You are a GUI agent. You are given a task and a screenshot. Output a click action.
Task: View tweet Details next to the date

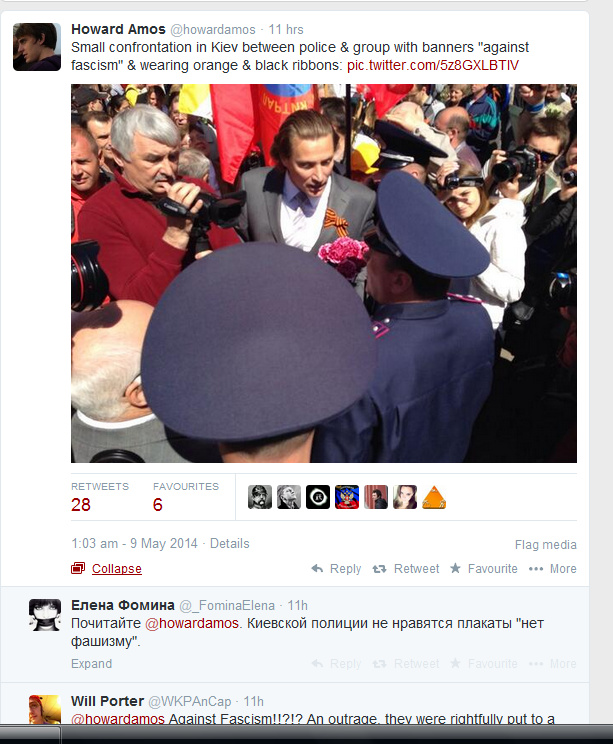pyautogui.click(x=230, y=543)
